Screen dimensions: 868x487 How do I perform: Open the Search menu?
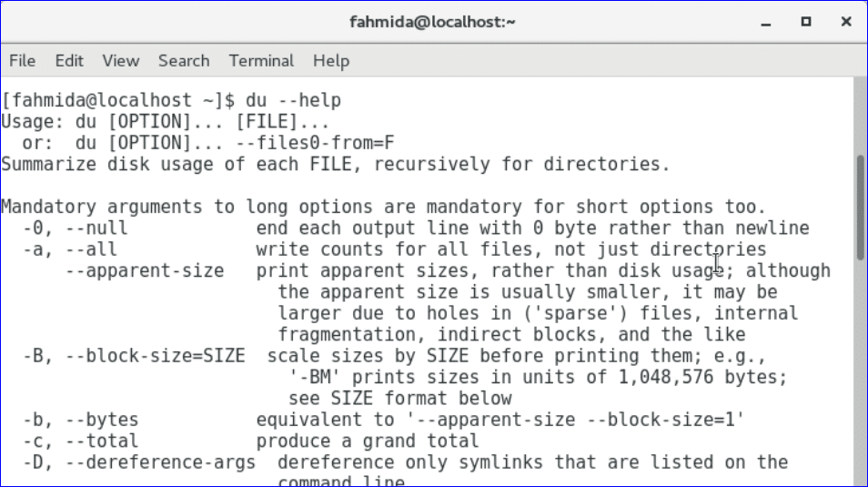[184, 61]
